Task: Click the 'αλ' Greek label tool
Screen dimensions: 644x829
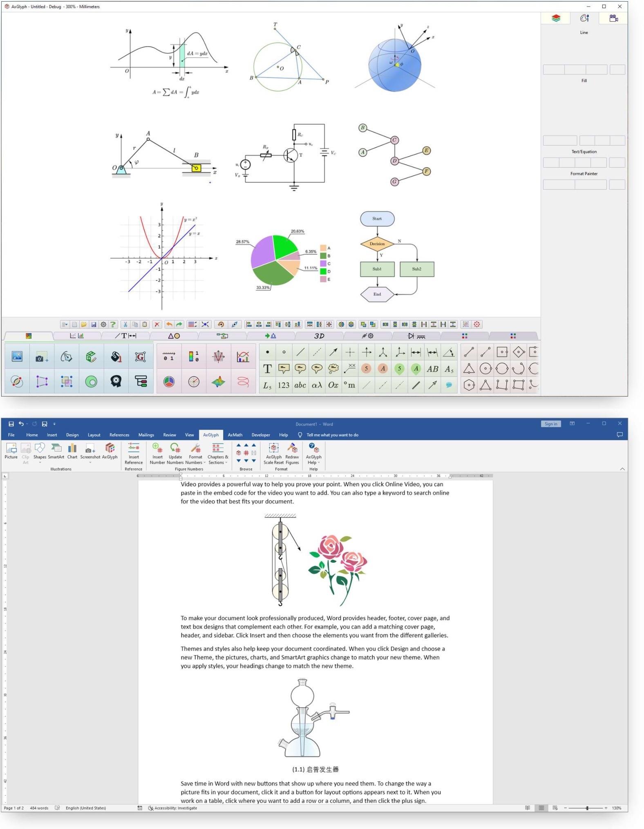Action: (317, 385)
